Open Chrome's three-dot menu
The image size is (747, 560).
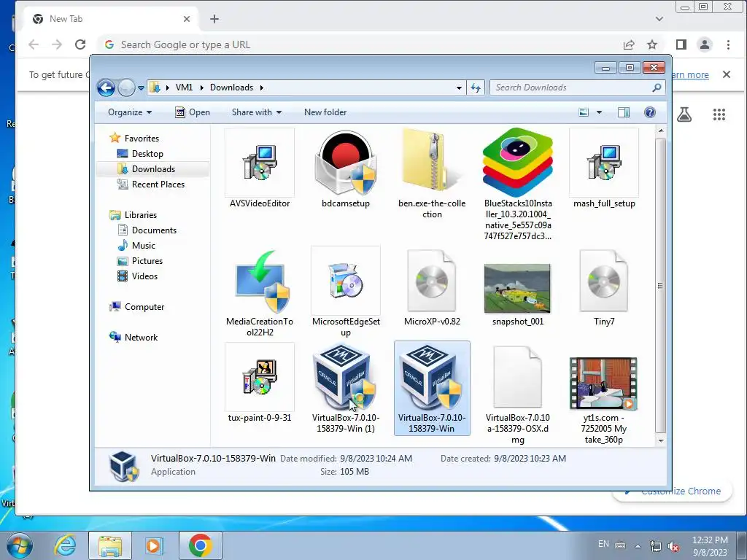(728, 44)
